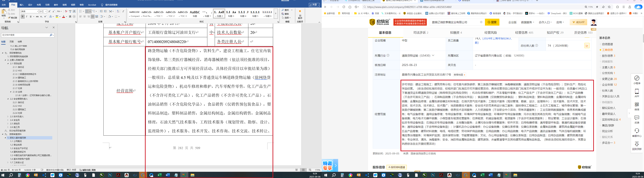Toggle character border (boxed A)
This screenshot has width=644, height=178.
pos(74,11)
